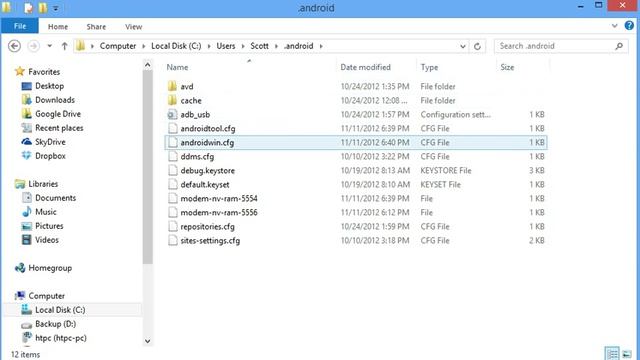Refresh the .android folder view

(477, 46)
